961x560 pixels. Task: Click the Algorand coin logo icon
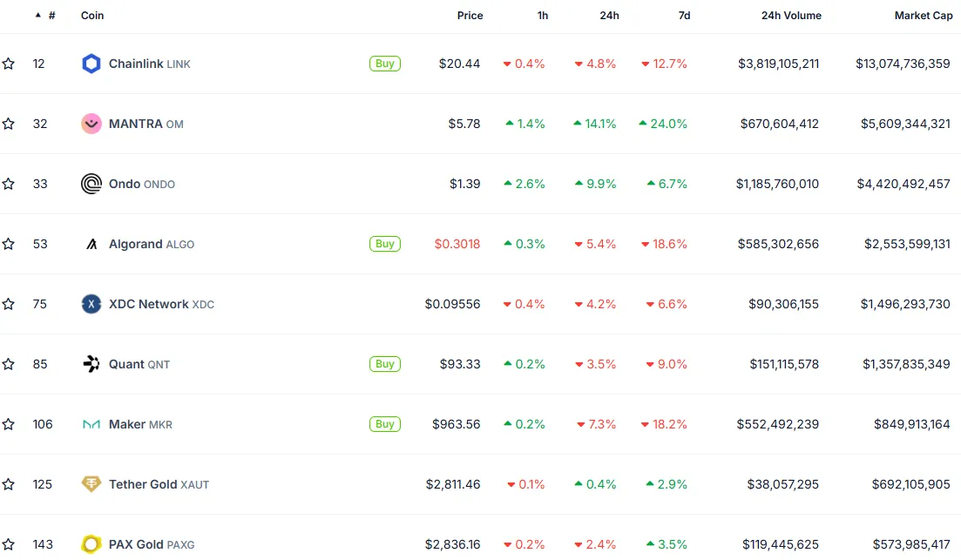(x=91, y=244)
